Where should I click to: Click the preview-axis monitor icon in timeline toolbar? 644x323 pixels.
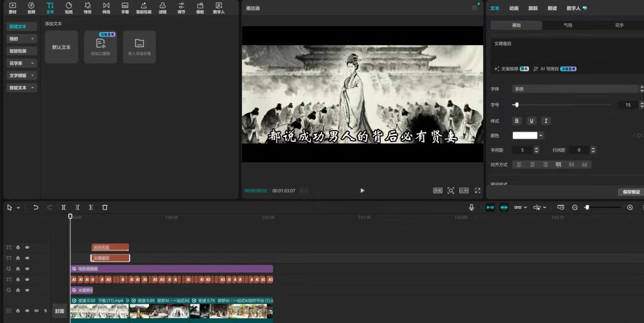pyautogui.click(x=561, y=207)
